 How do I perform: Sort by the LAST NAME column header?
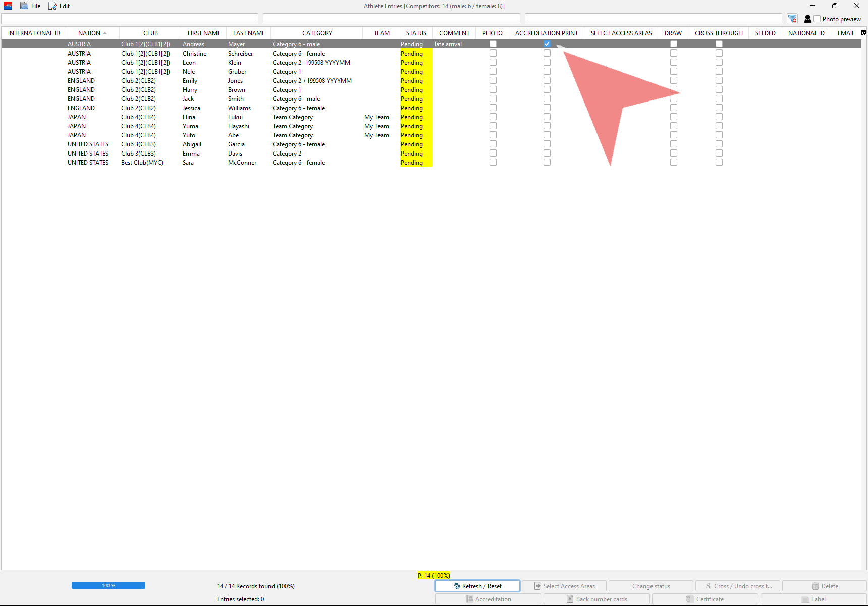249,33
